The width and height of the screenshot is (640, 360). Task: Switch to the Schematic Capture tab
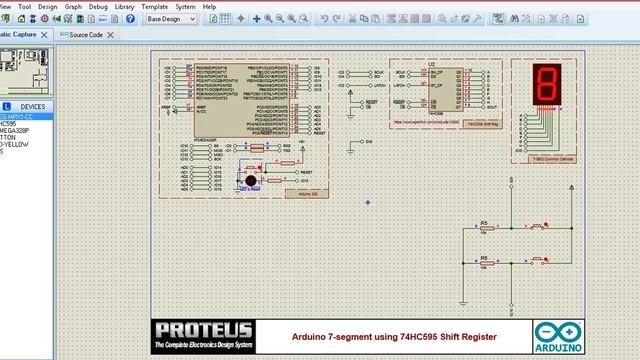18,35
